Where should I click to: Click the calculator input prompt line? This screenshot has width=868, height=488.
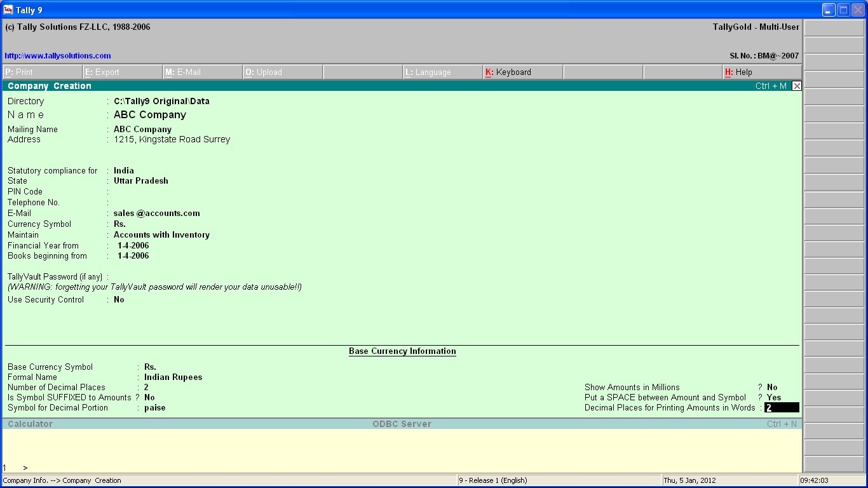pos(402,468)
